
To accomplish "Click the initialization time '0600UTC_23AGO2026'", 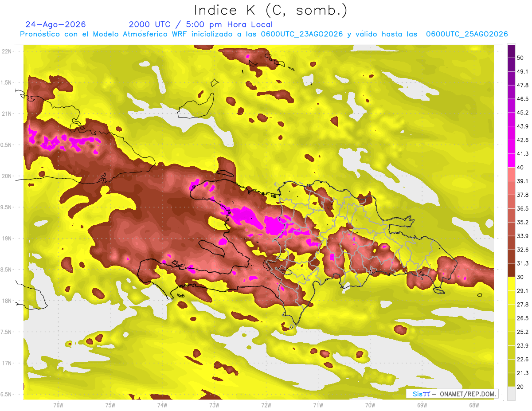I will point(302,34).
